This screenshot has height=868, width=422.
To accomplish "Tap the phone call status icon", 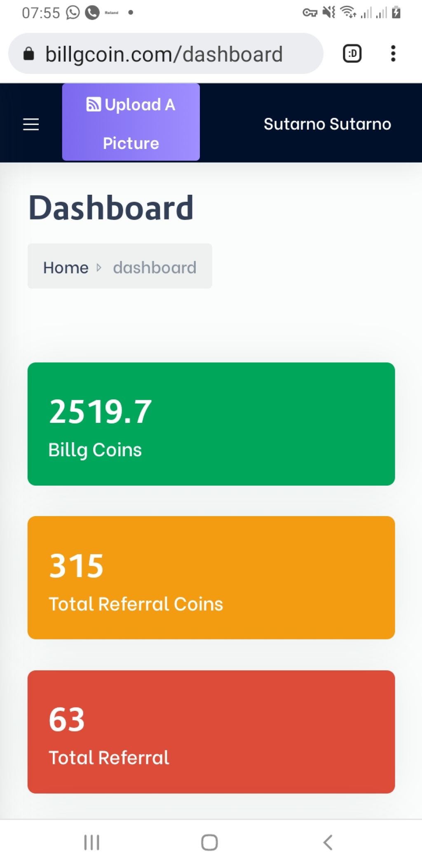I will (x=92, y=12).
